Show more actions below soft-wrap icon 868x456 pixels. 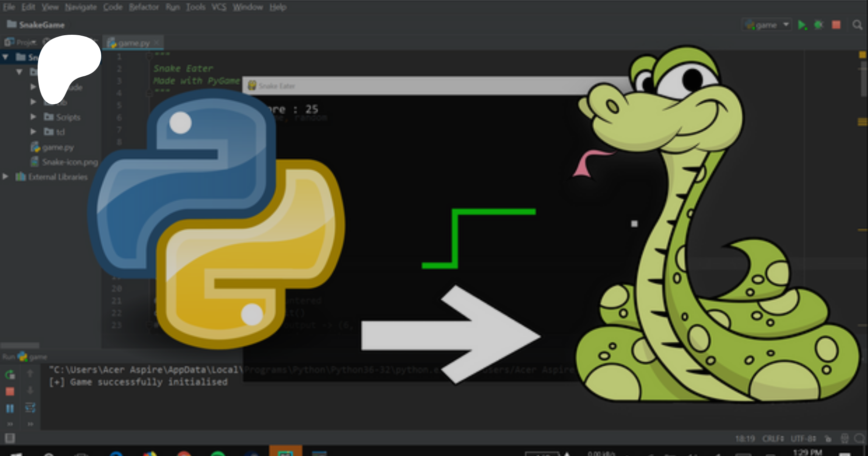pyautogui.click(x=30, y=424)
